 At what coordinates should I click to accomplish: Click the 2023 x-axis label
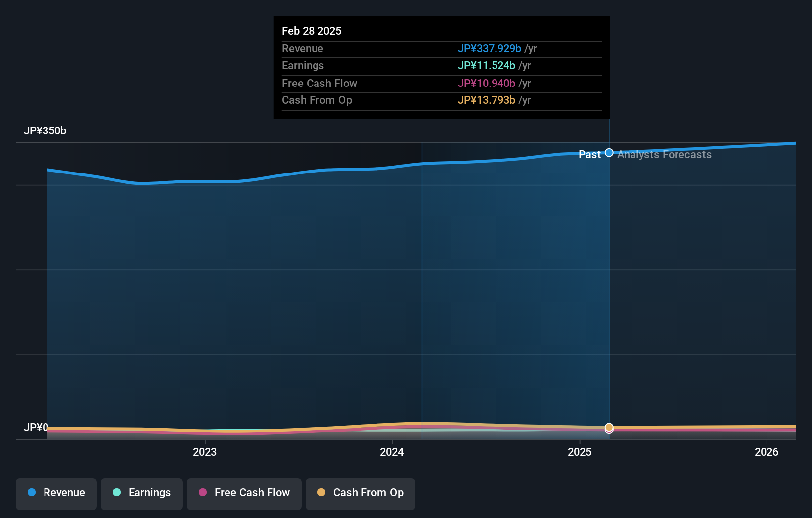click(x=205, y=452)
